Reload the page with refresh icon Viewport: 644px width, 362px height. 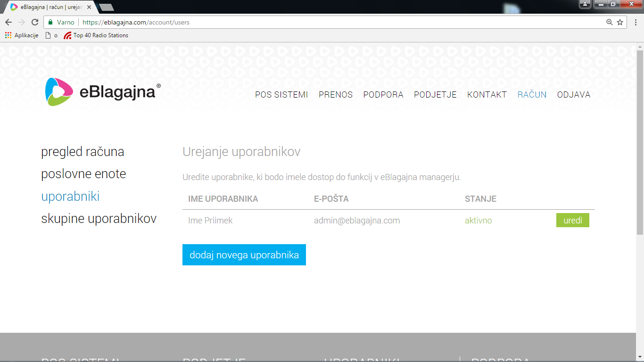click(x=35, y=22)
